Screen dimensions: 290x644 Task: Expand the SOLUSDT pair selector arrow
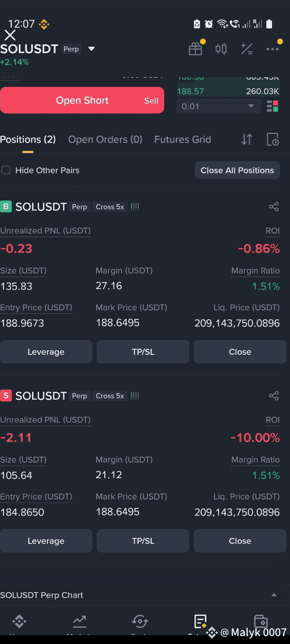coord(91,49)
